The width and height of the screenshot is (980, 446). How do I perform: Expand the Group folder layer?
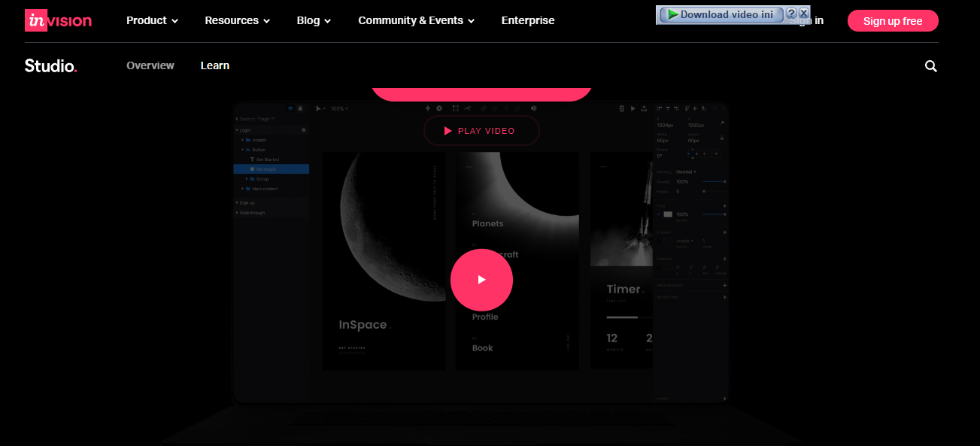247,179
